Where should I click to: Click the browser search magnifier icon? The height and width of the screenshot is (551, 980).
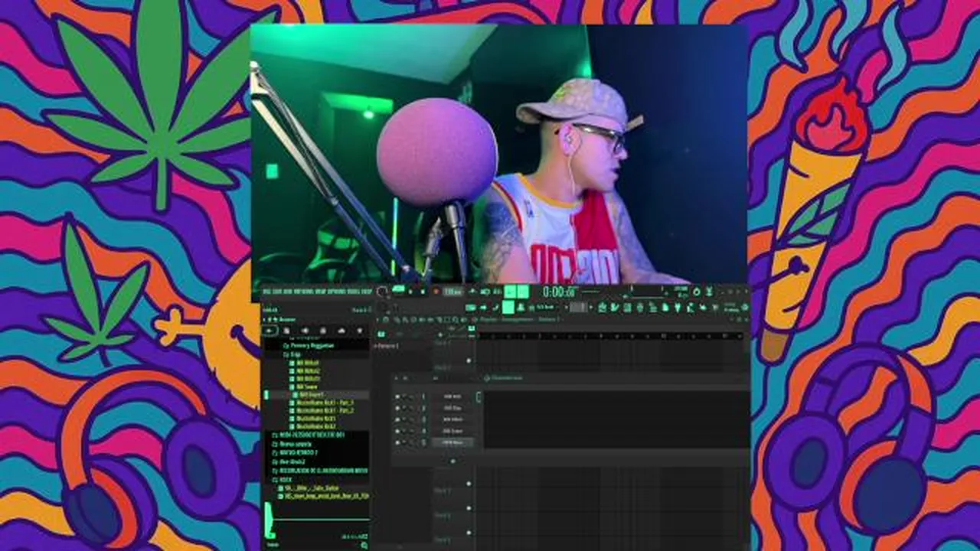(364, 546)
